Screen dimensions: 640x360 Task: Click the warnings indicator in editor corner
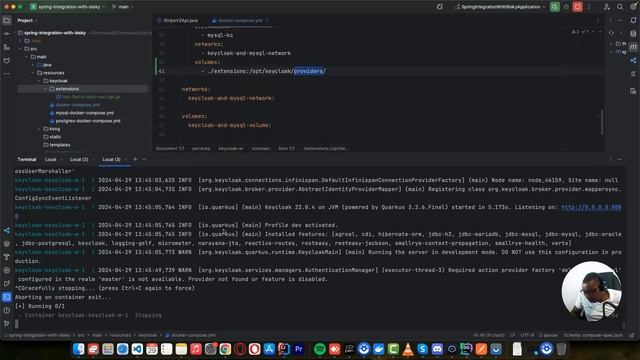(x=581, y=32)
